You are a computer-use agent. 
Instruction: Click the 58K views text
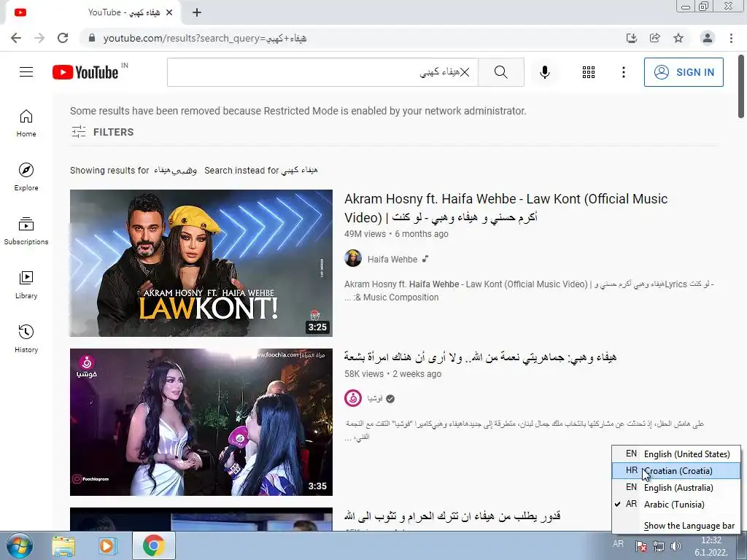click(364, 374)
